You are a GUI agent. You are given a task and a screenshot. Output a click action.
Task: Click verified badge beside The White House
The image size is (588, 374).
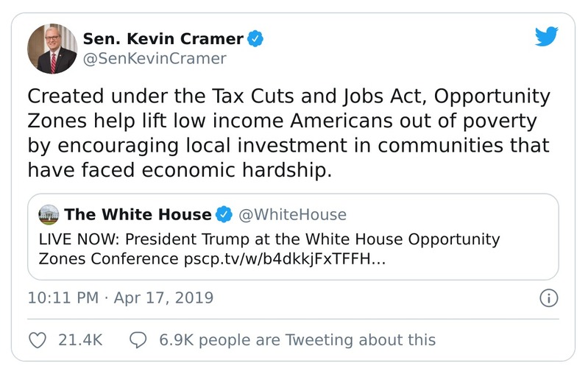[224, 215]
